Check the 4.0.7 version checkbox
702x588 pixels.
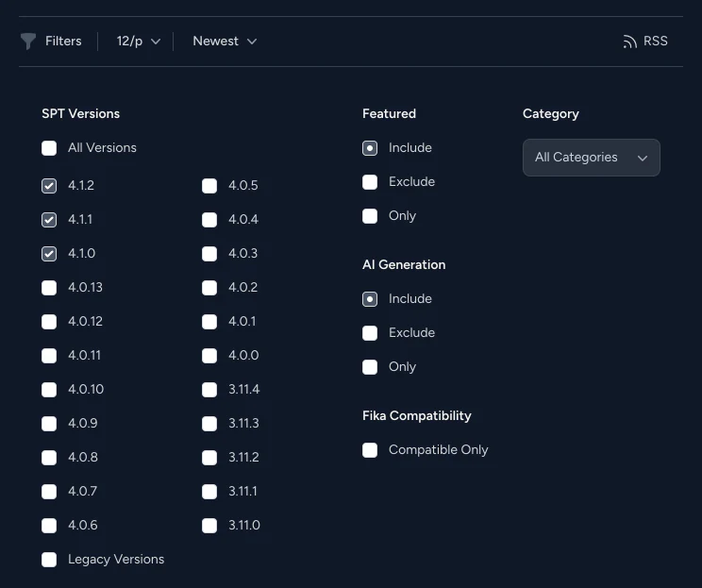pyautogui.click(x=49, y=492)
